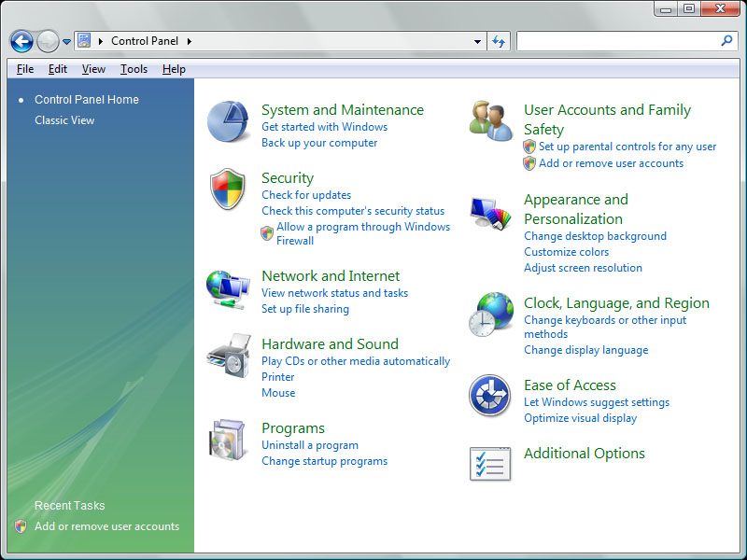747x560 pixels.
Task: Select Control Panel Home in sidebar
Action: click(x=87, y=100)
